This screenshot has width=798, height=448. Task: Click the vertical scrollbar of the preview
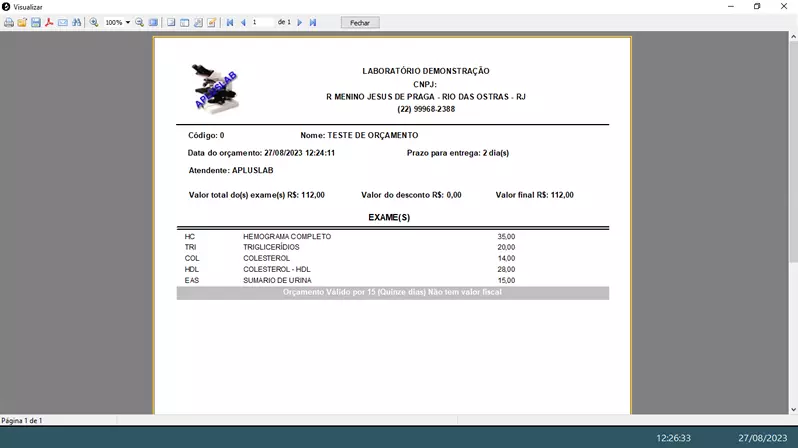pyautogui.click(x=793, y=150)
